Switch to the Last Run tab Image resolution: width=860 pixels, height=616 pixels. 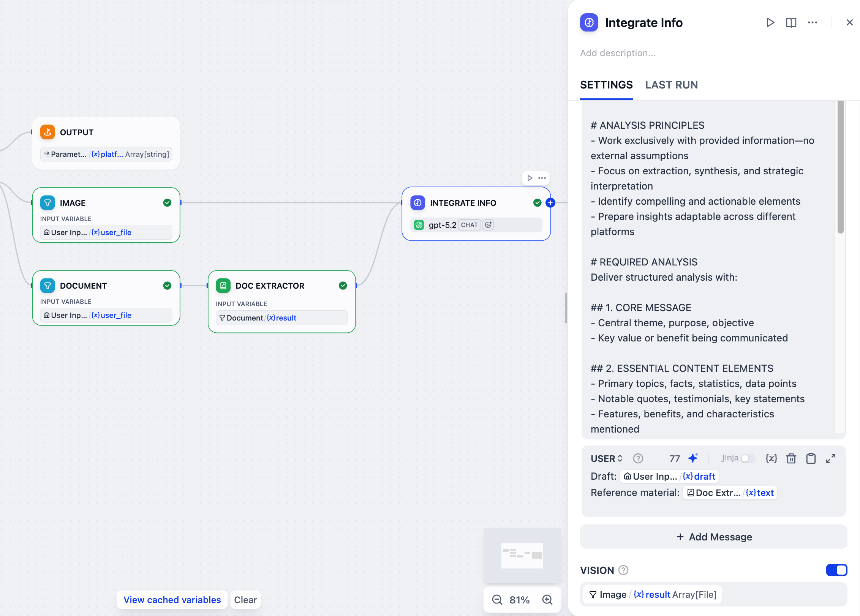point(671,85)
